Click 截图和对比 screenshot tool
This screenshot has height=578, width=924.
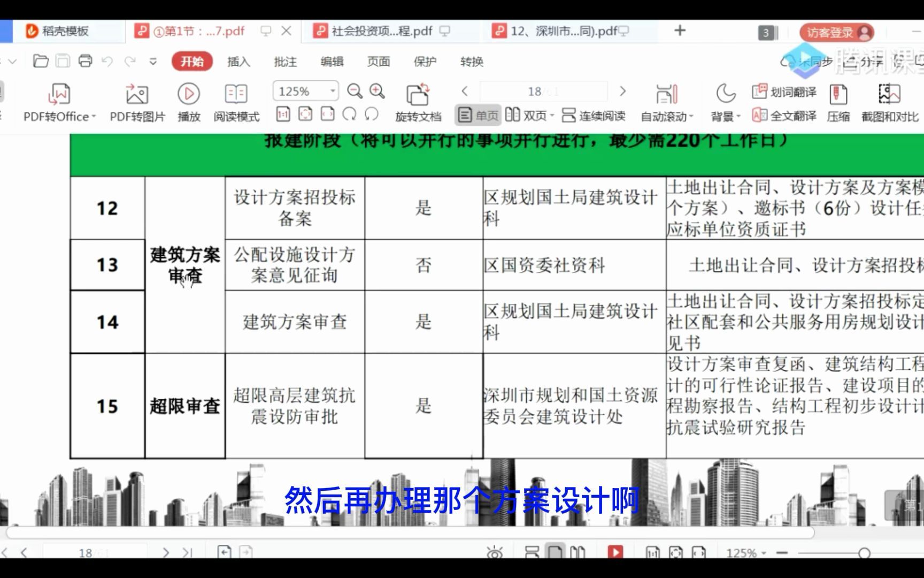point(890,103)
